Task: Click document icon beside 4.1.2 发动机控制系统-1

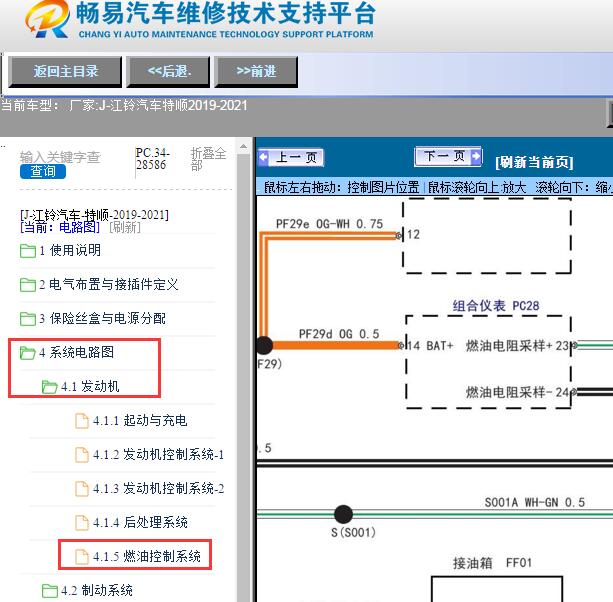Action: pos(82,455)
